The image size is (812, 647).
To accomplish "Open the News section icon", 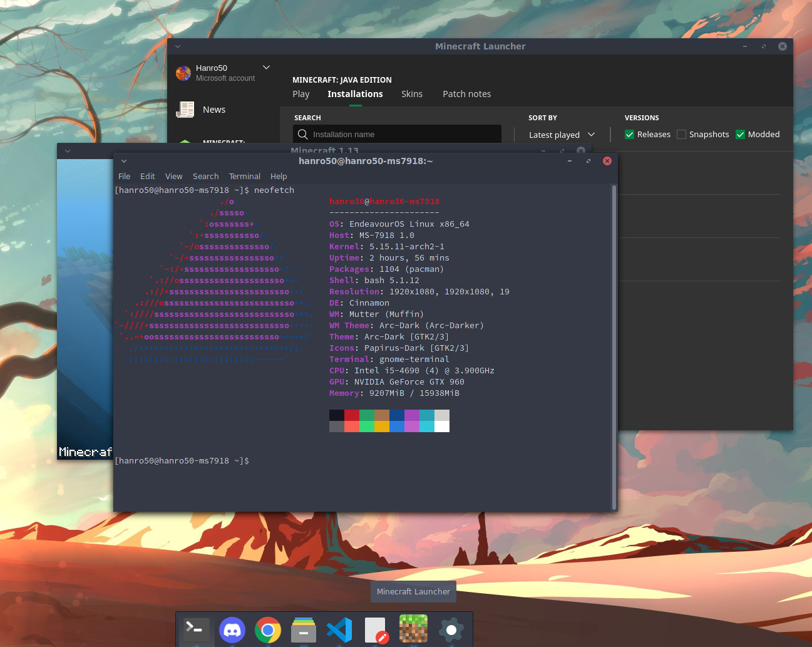I will [x=185, y=110].
